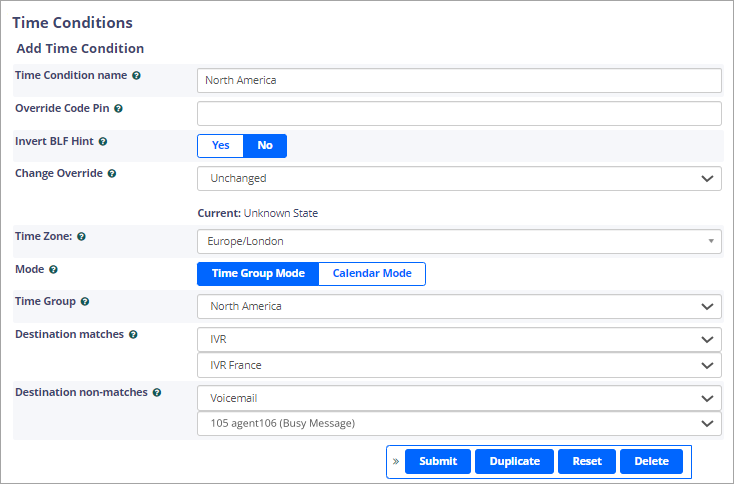Switch to Calendar Mode
Screen dimensions: 734x484
372,274
